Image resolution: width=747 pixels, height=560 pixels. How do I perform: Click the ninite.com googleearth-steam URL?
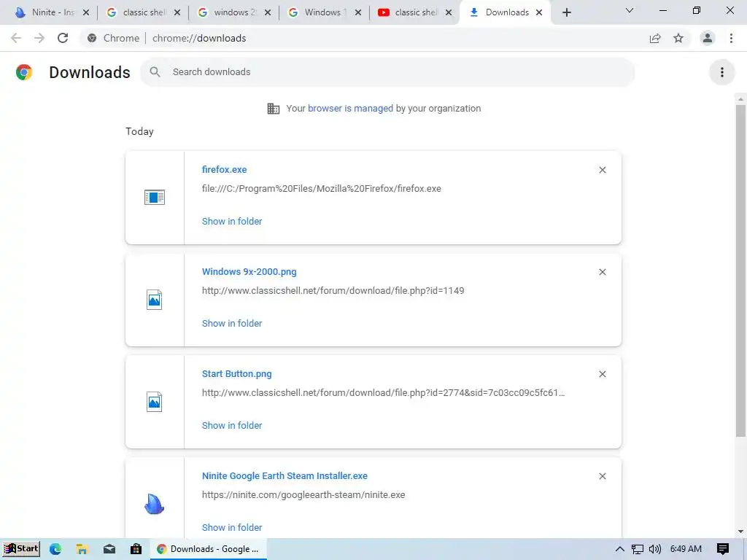pos(303,495)
